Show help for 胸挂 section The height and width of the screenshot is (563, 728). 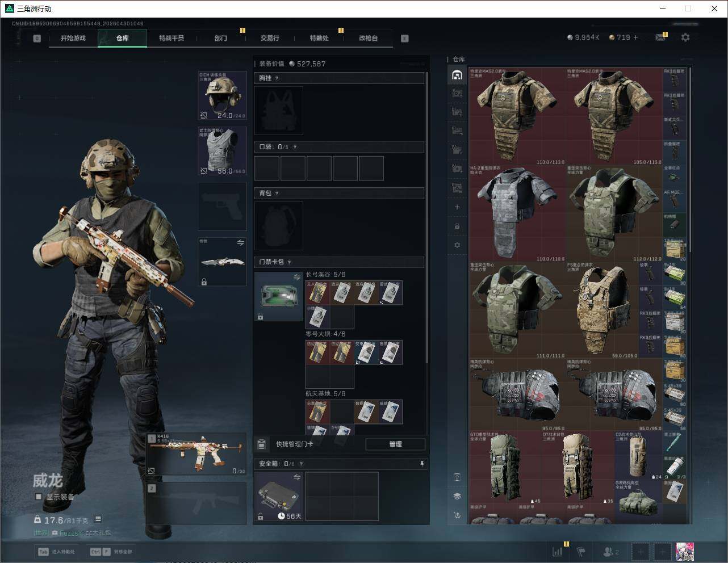(277, 78)
